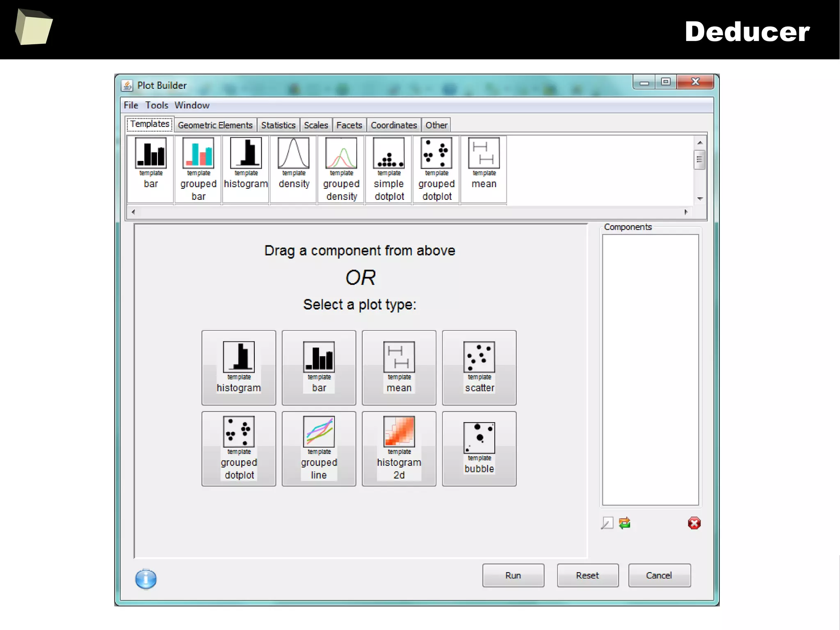
Task: Click the template list scroll down arrow
Action: [x=700, y=199]
